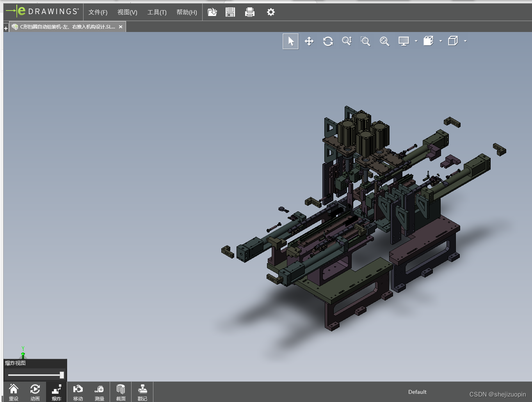Toggle the 截面 section tool

tap(121, 392)
